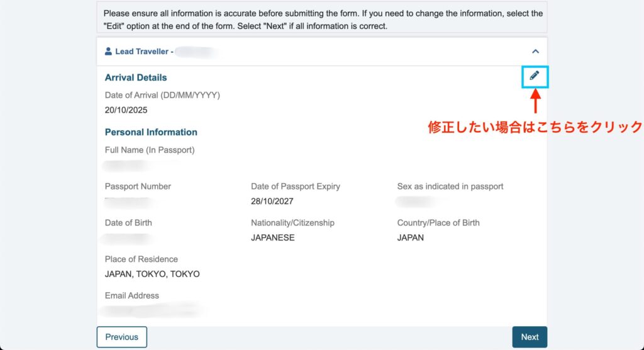The image size is (644, 350).
Task: Click the Sex as indicated in passport label
Action: pos(450,186)
